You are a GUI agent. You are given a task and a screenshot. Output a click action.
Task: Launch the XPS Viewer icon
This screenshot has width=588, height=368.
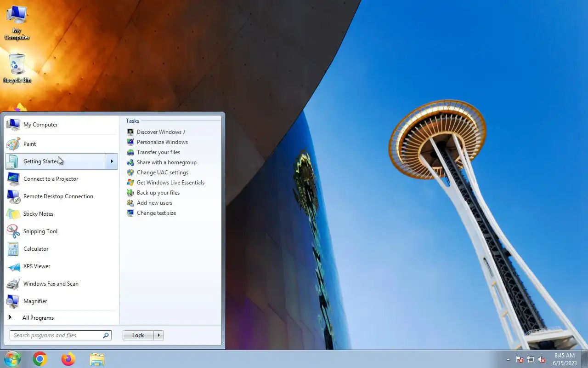(x=13, y=266)
